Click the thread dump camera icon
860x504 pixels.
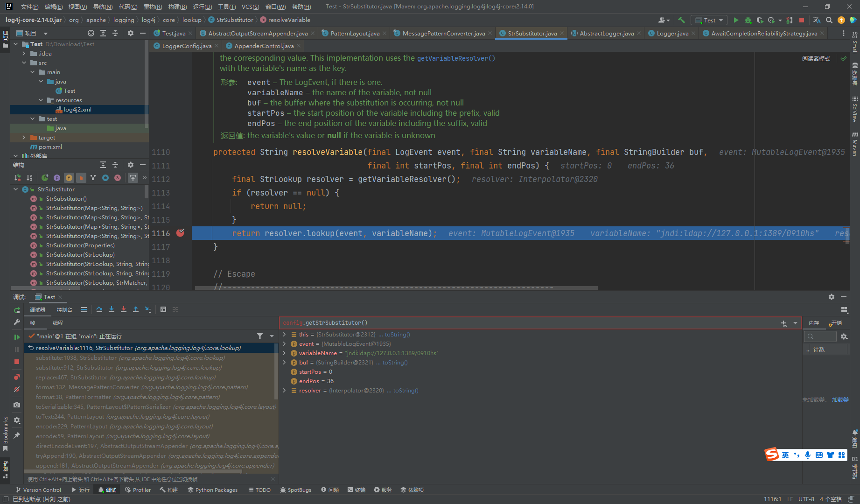pyautogui.click(x=17, y=405)
